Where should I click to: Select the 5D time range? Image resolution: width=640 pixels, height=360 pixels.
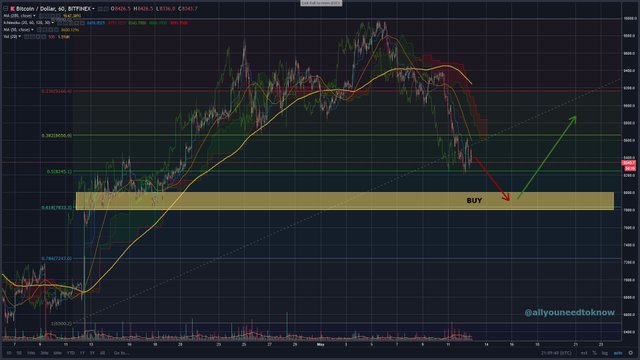pos(19,353)
